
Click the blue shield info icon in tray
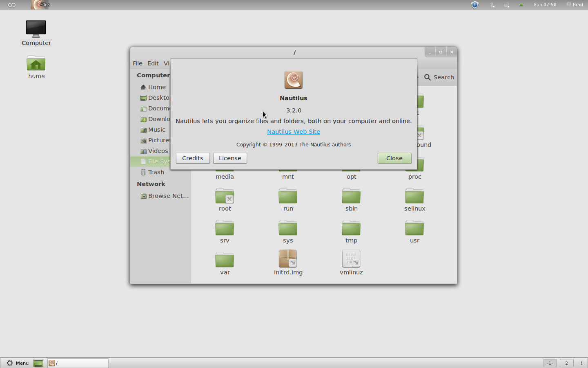[x=475, y=5]
